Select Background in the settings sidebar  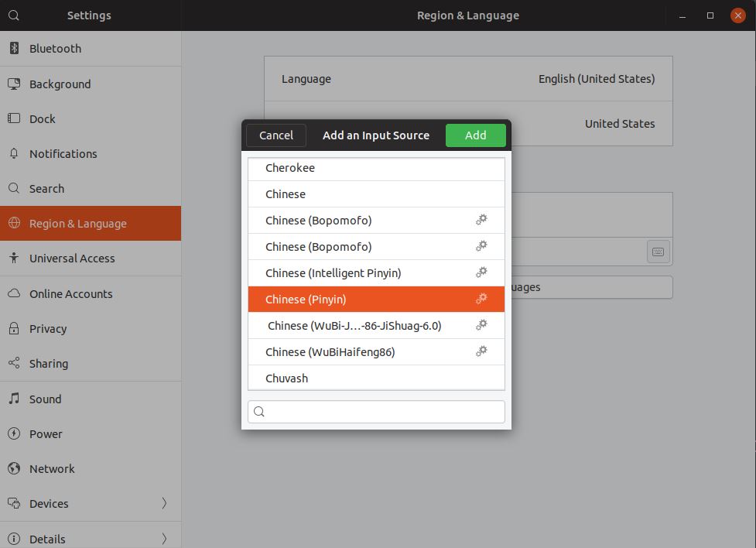[x=60, y=84]
